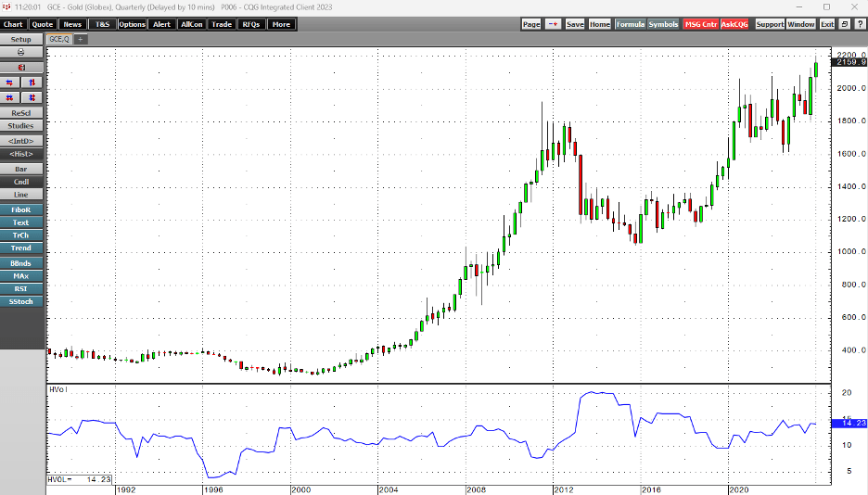Add a new chart tab with plus icon
The image size is (868, 495).
coord(81,40)
